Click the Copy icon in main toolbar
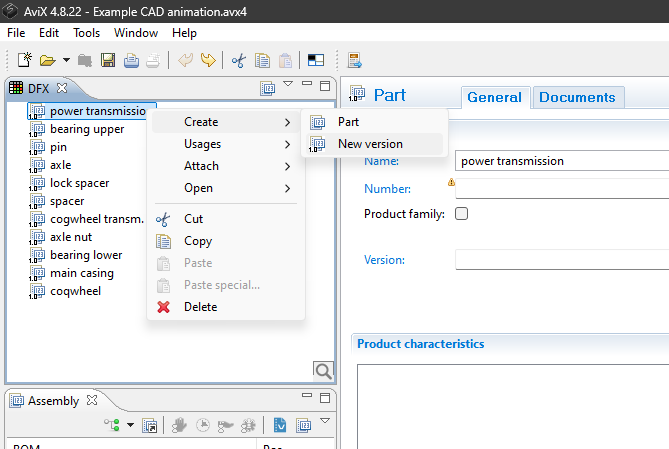Viewport: 669px width, 449px height. 262,60
